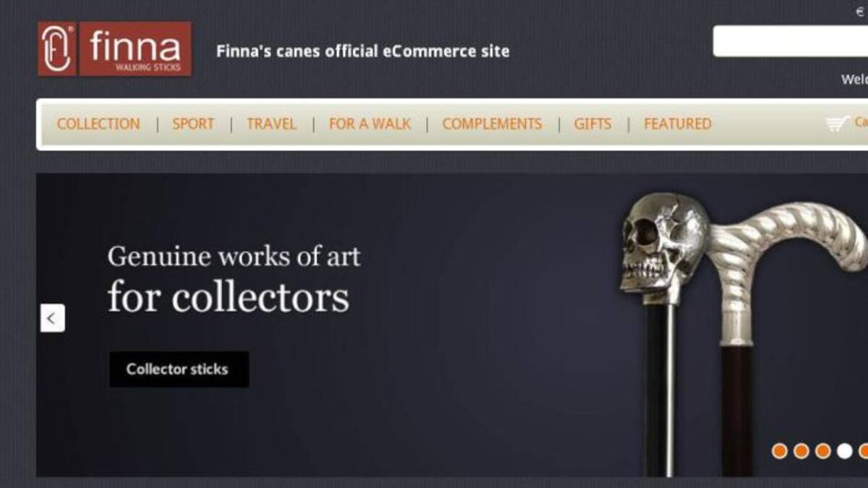
Task: Click the skull-handled cane image
Action: (662, 333)
